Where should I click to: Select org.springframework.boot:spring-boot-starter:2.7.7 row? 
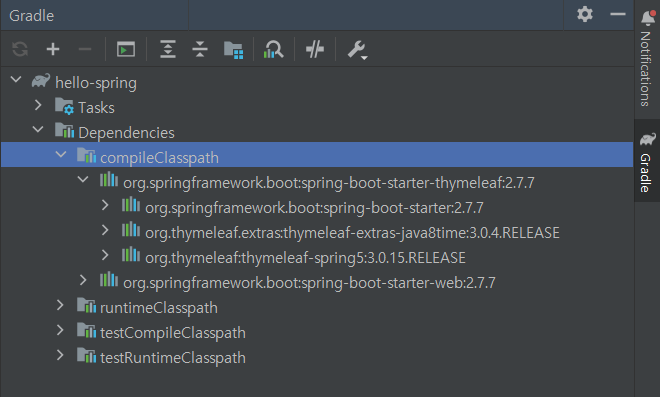[x=317, y=208]
